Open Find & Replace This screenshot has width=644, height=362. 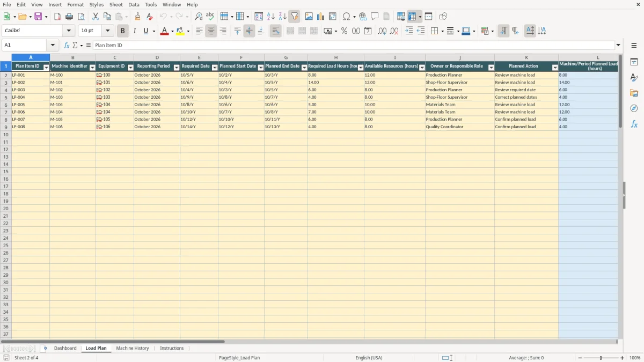point(199,16)
